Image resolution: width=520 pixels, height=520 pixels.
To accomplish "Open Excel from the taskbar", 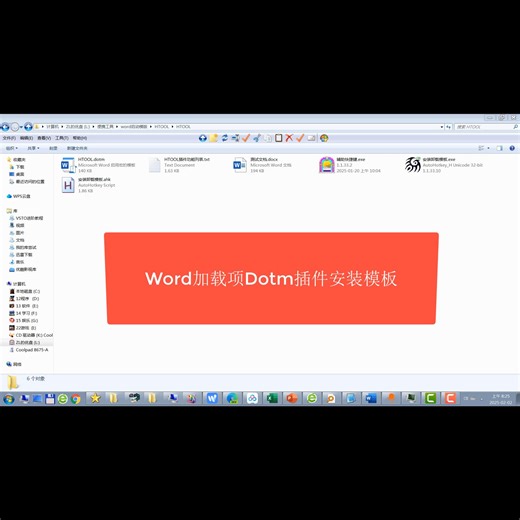I will point(272,398).
